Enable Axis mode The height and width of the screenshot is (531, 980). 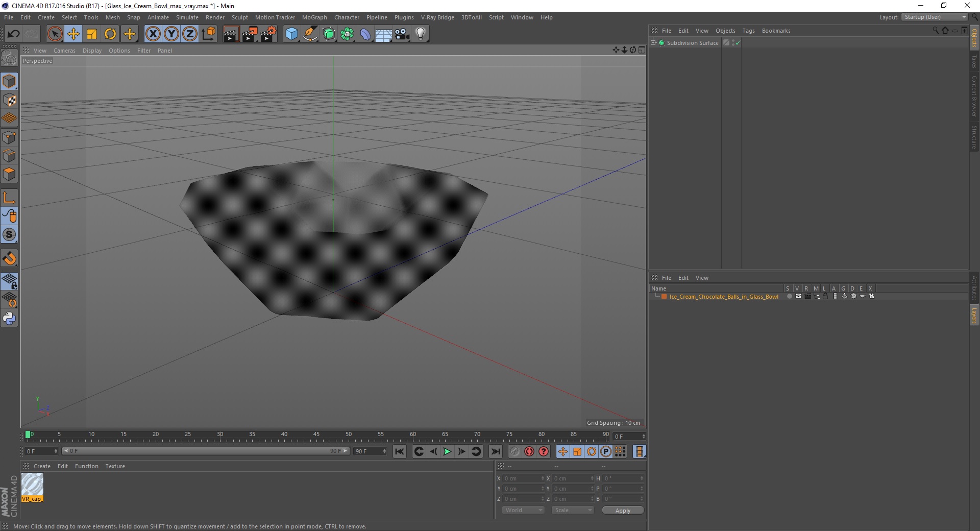pos(9,198)
